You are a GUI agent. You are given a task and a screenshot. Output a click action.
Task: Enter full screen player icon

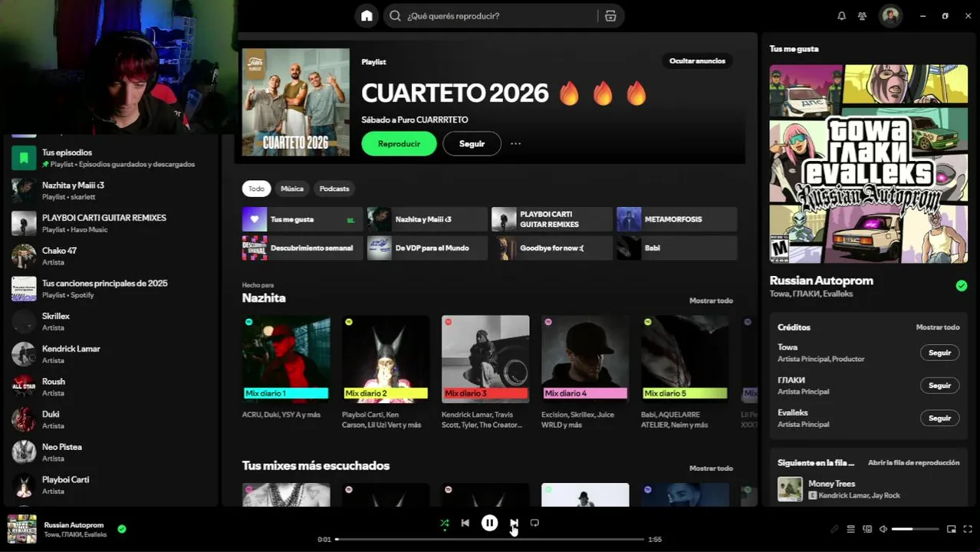(968, 529)
